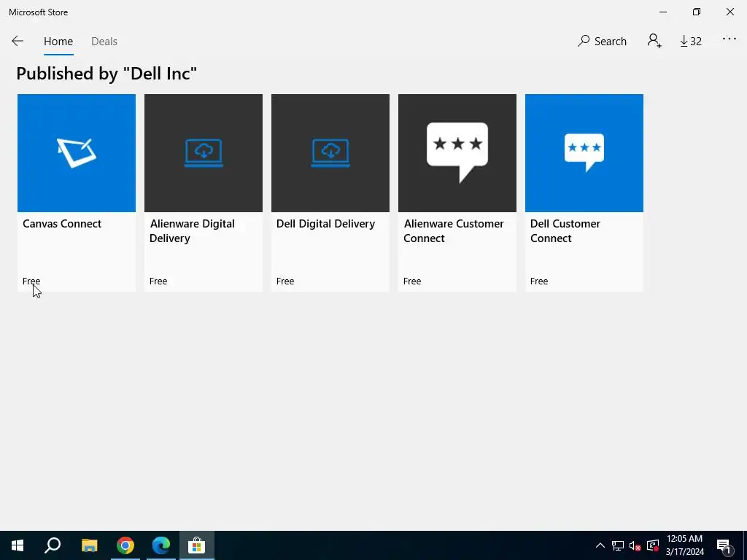Go back with the arrow icon
747x560 pixels.
(x=18, y=41)
